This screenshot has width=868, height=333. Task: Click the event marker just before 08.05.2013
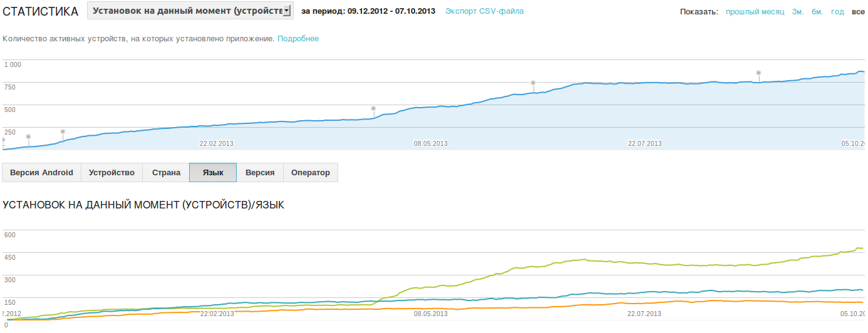click(x=373, y=108)
